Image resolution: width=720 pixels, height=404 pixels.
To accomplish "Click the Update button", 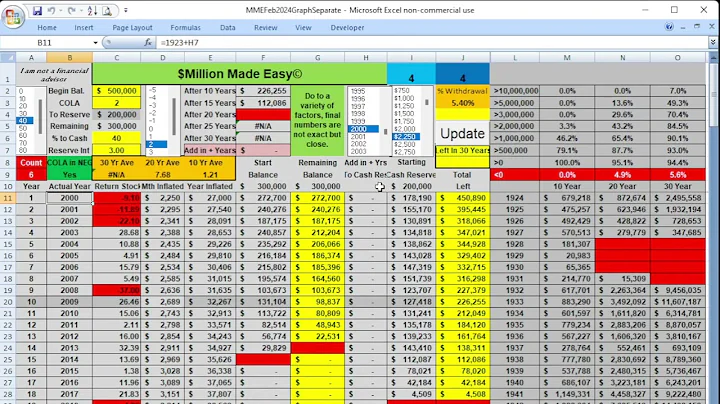I will pos(462,133).
